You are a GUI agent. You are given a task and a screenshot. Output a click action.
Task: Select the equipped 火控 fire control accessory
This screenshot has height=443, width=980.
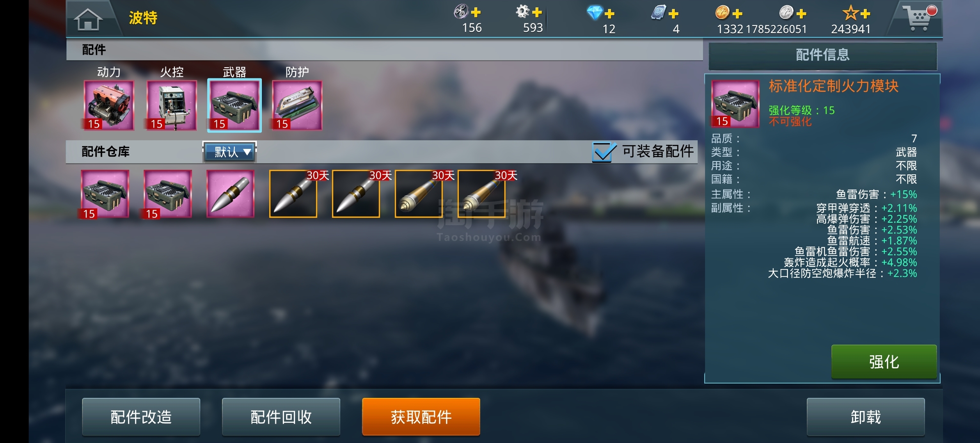point(172,105)
